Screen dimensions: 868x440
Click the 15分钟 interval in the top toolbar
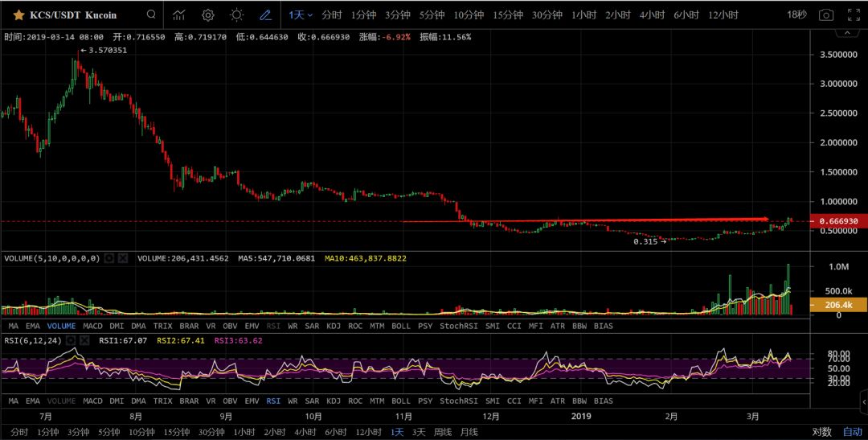(x=508, y=15)
